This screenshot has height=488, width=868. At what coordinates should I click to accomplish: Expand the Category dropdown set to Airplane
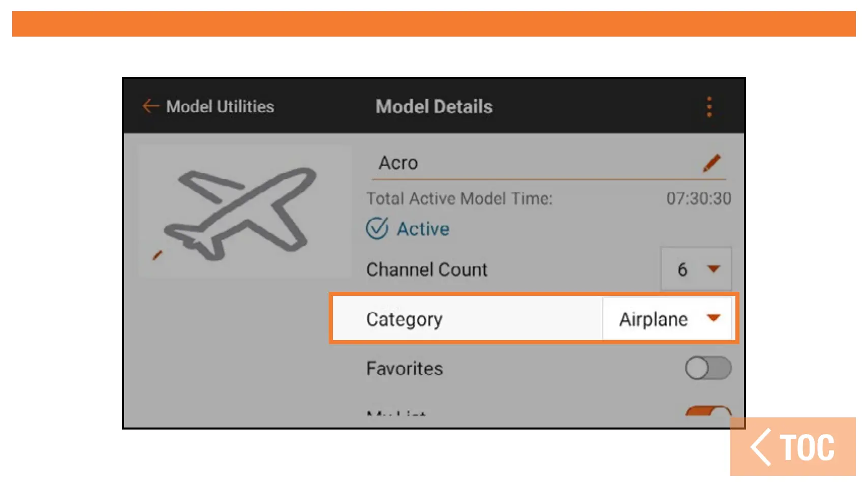(666, 319)
